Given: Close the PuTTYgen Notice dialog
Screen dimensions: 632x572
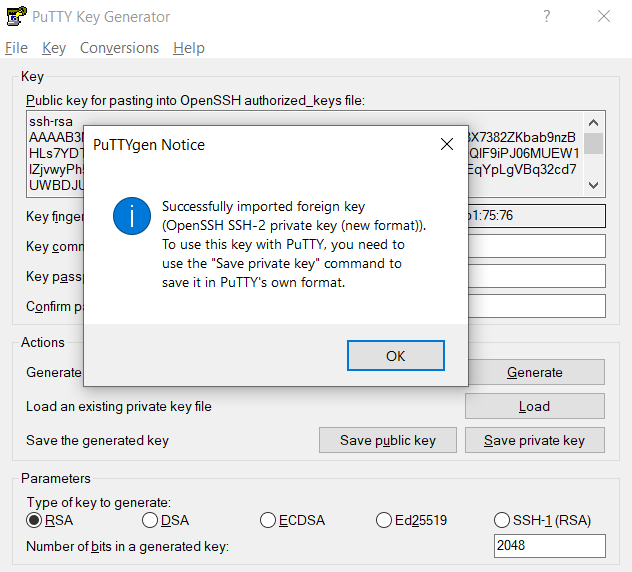Looking at the screenshot, I should [447, 144].
